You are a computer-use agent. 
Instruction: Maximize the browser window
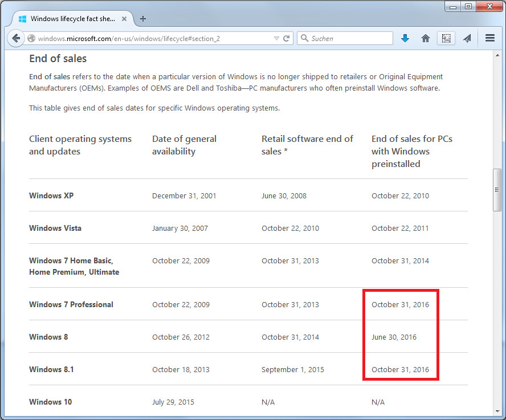click(x=468, y=6)
